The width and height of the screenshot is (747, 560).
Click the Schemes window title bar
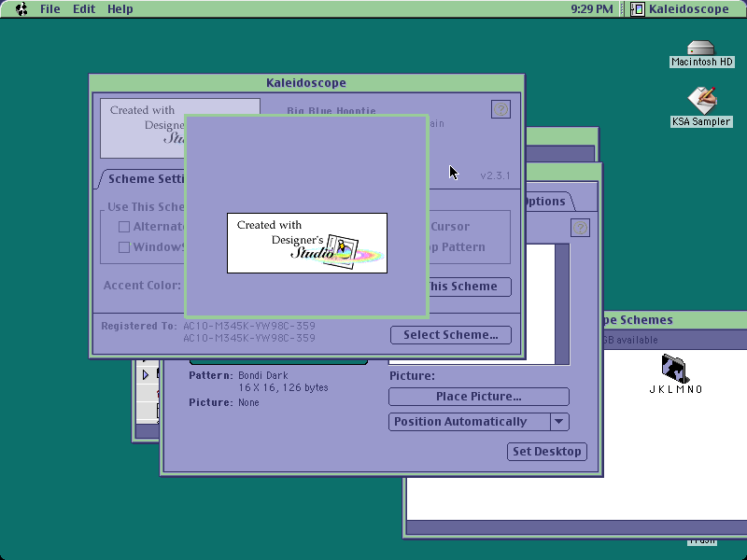point(674,320)
